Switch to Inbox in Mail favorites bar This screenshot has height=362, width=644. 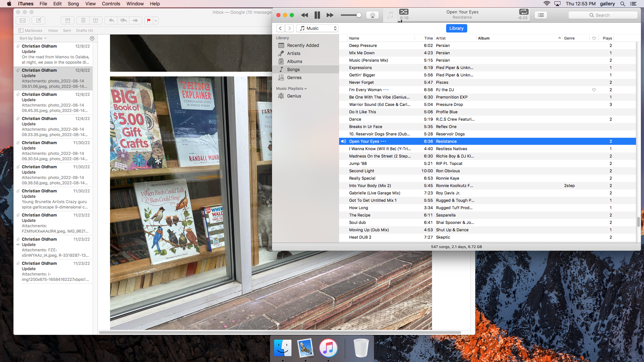click(53, 31)
